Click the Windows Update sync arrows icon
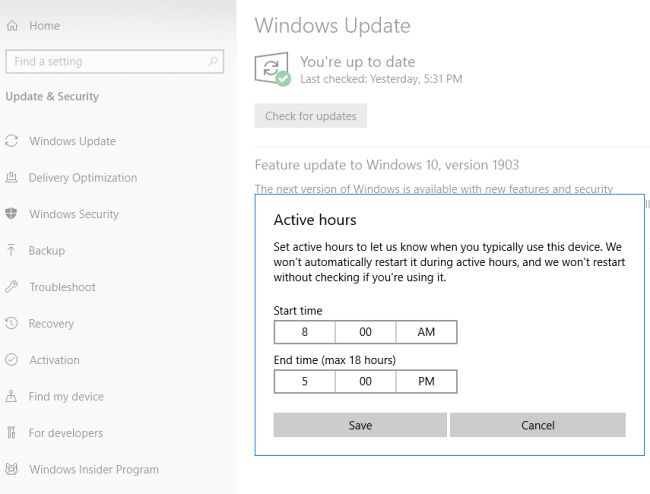Viewport: 650px width, 494px height. pos(12,141)
